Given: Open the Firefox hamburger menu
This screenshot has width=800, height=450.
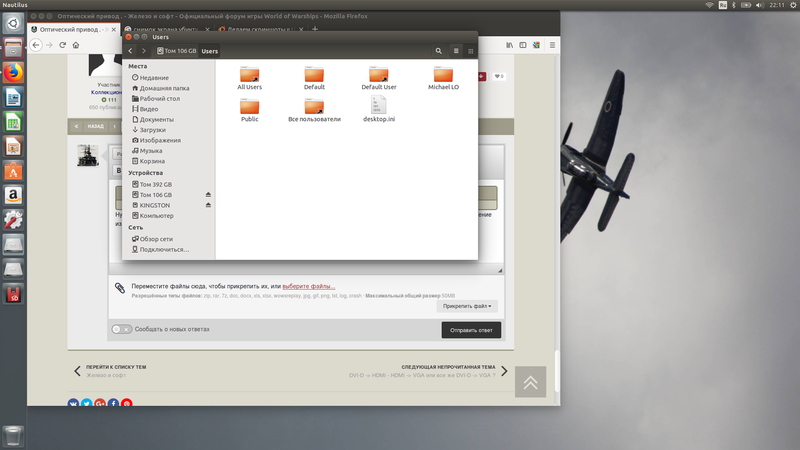Looking at the screenshot, I should coord(552,45).
